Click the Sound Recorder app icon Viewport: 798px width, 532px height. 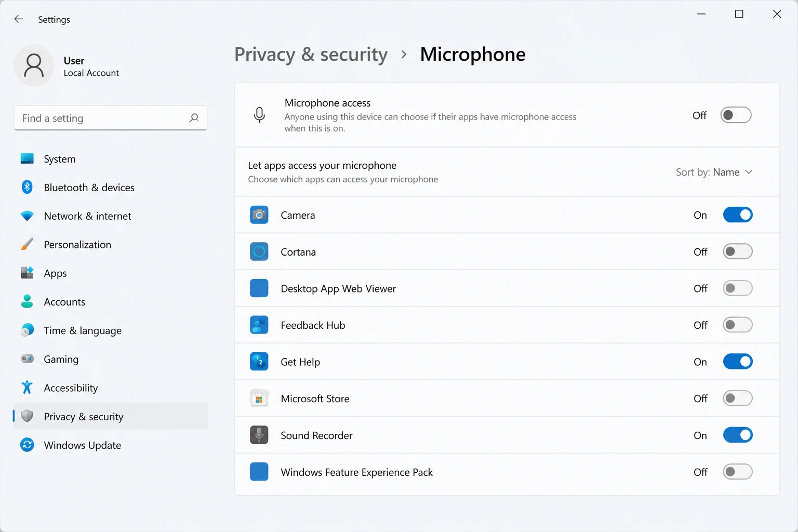(x=259, y=435)
